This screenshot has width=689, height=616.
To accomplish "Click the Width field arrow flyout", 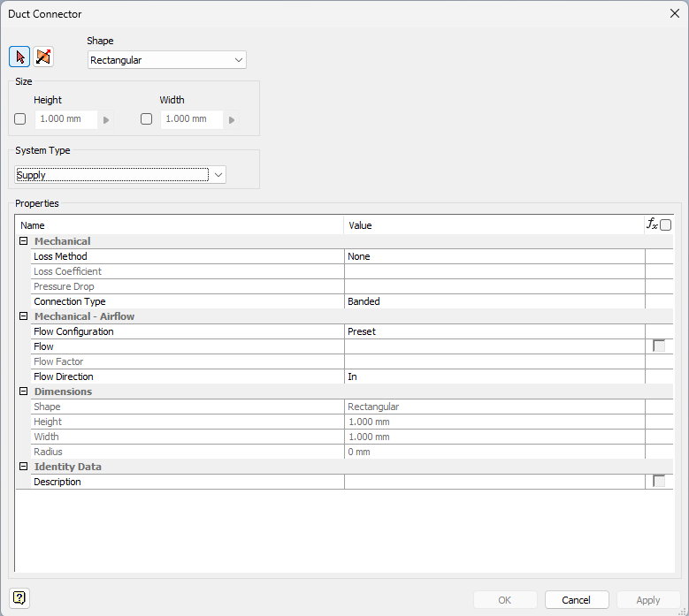I will pos(232,120).
